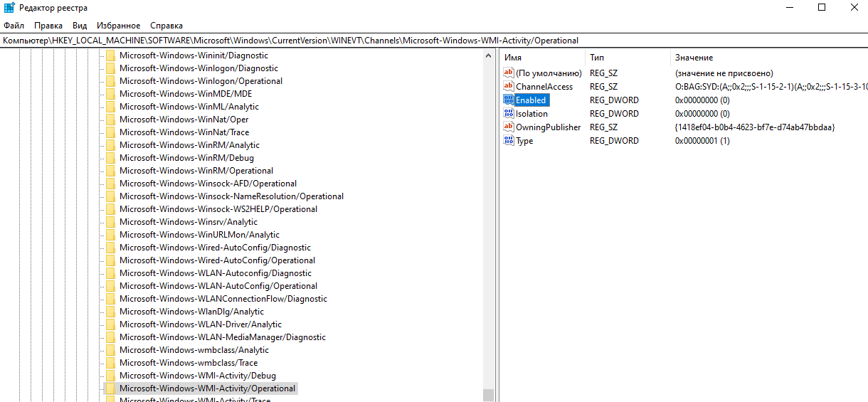868x402 pixels.
Task: Click the Registry Editor app icon in title bar
Action: pos(9,8)
